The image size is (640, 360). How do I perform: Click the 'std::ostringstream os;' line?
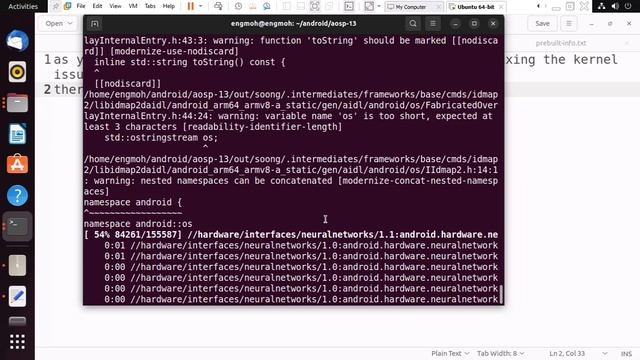pyautogui.click(x=161, y=138)
